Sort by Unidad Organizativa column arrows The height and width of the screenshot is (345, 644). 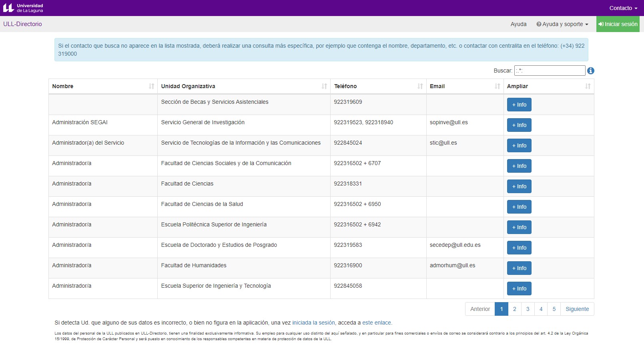coord(324,86)
